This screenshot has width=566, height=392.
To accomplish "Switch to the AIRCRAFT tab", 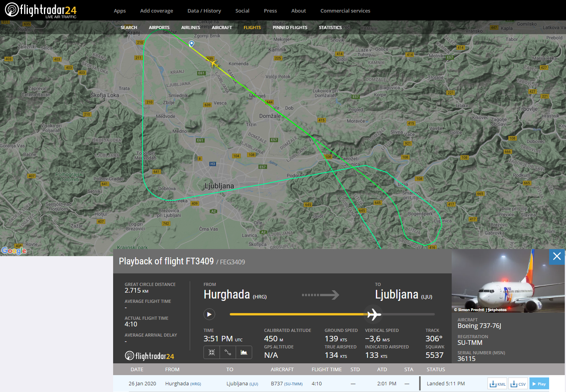I will pyautogui.click(x=222, y=27).
